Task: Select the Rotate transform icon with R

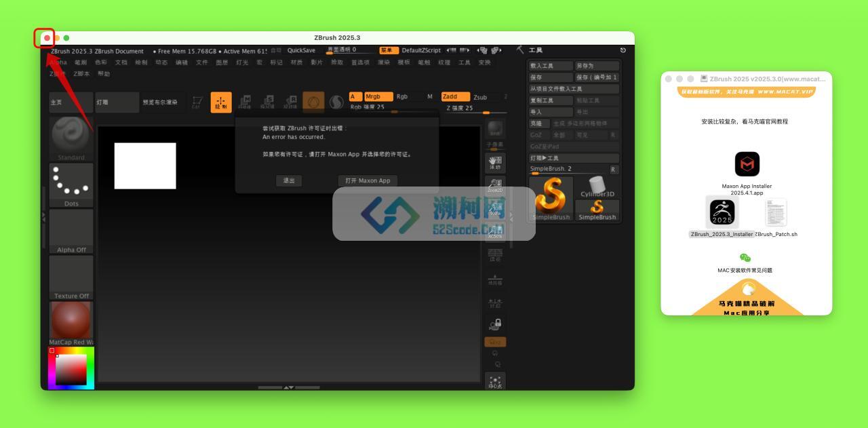Action: [290, 102]
